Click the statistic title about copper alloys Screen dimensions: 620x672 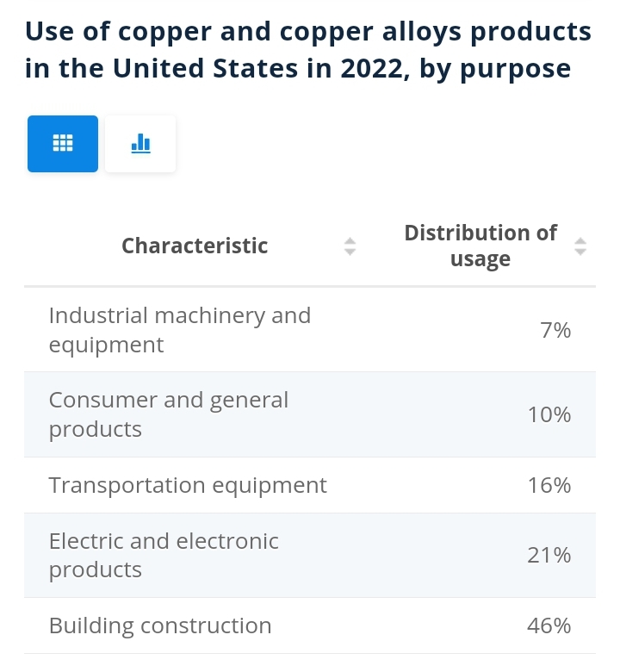click(x=308, y=50)
